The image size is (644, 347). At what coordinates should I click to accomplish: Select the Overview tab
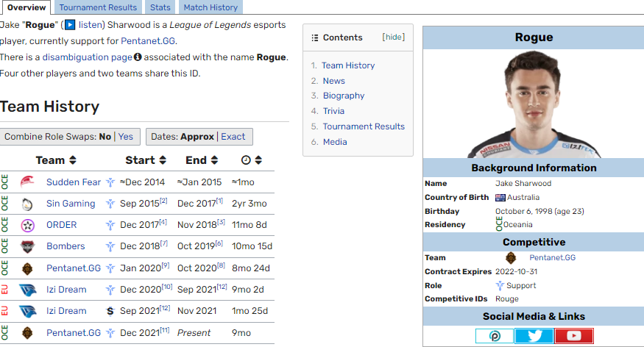point(26,7)
